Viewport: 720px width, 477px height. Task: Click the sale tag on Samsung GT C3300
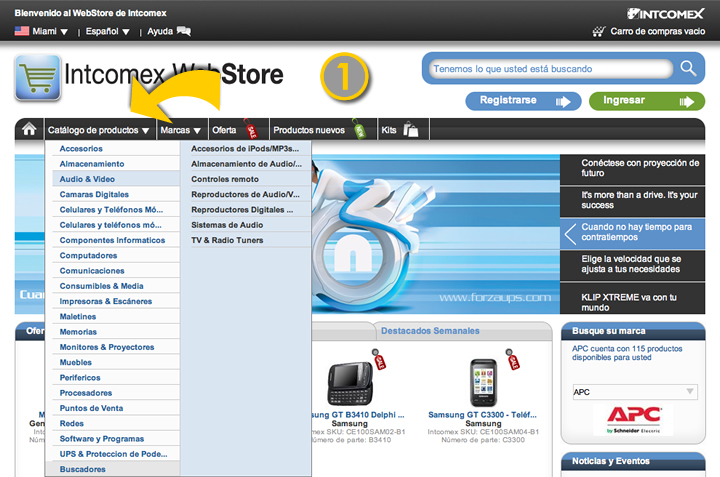tap(512, 359)
